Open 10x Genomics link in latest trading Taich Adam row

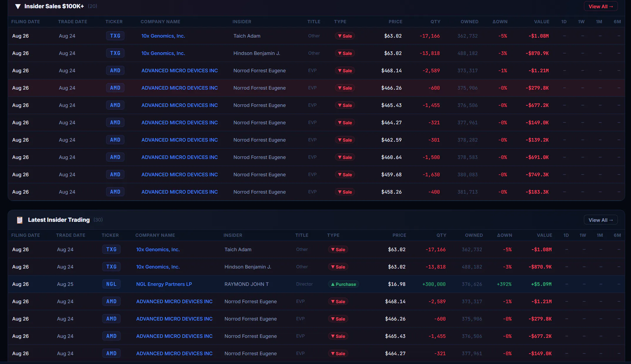[x=158, y=249]
